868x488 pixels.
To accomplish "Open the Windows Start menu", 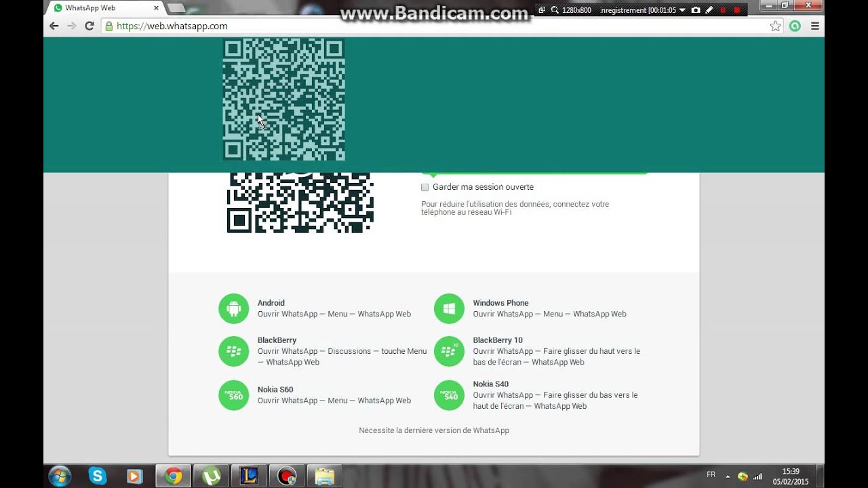I will 60,476.
